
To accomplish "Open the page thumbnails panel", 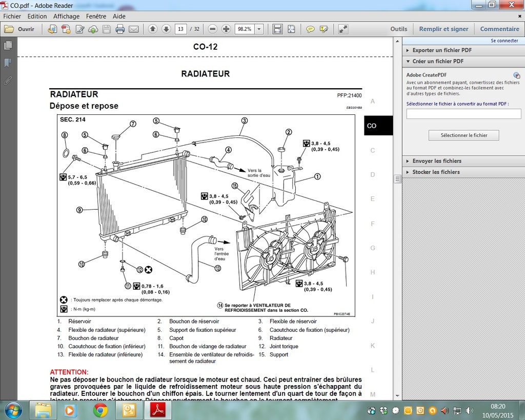I will pyautogui.click(x=8, y=46).
